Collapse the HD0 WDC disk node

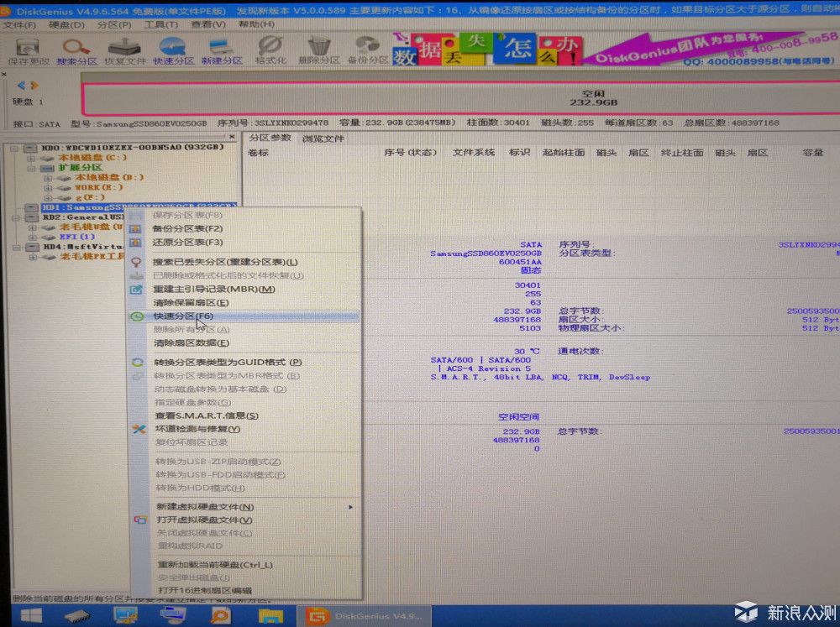(x=14, y=148)
